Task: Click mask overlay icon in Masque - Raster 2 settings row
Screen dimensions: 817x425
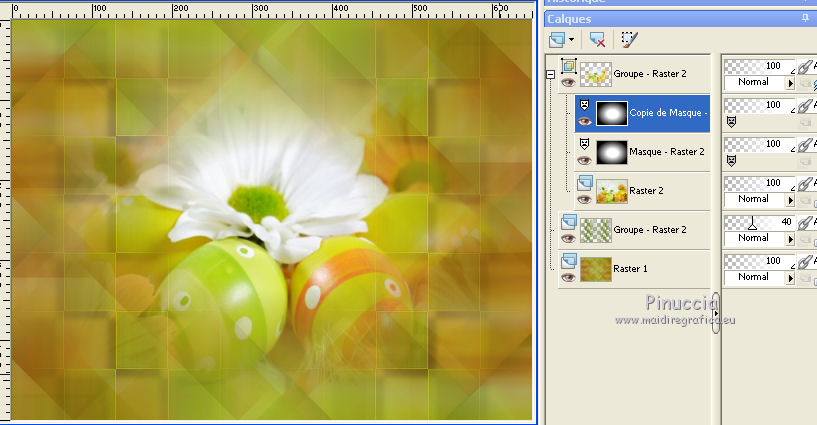Action: click(x=731, y=161)
